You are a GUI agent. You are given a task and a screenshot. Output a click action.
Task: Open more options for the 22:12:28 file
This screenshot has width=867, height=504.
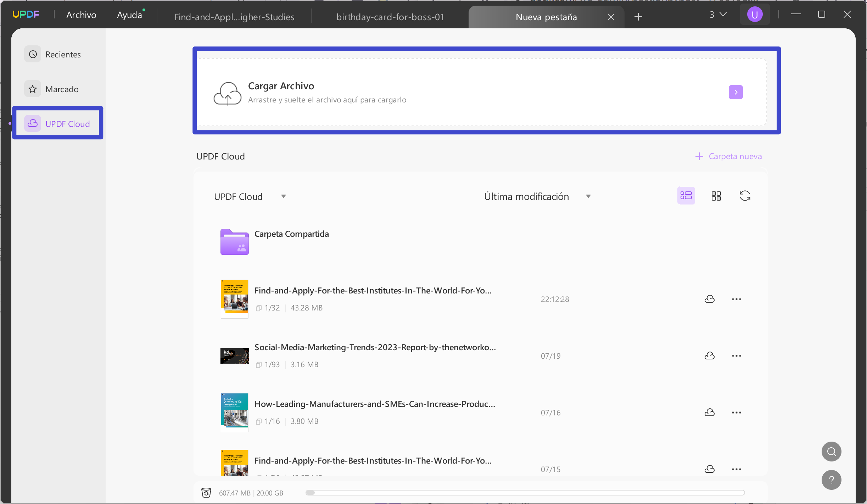click(x=737, y=299)
